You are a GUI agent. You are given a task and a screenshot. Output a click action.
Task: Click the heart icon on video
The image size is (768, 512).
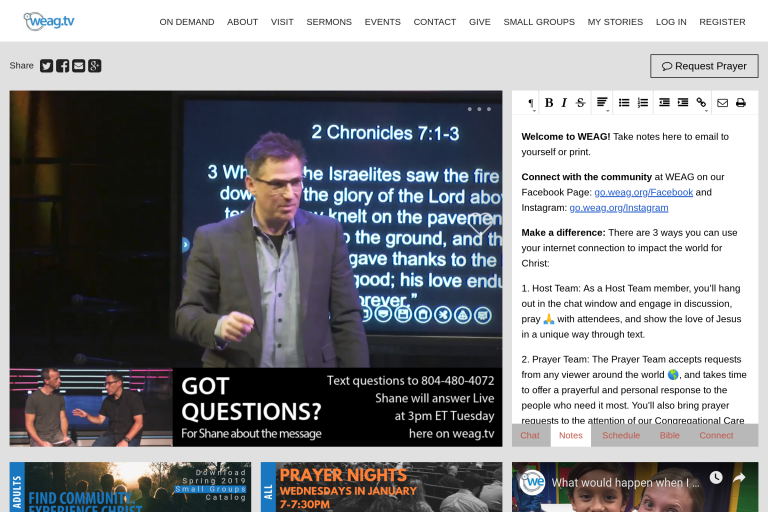point(480,223)
